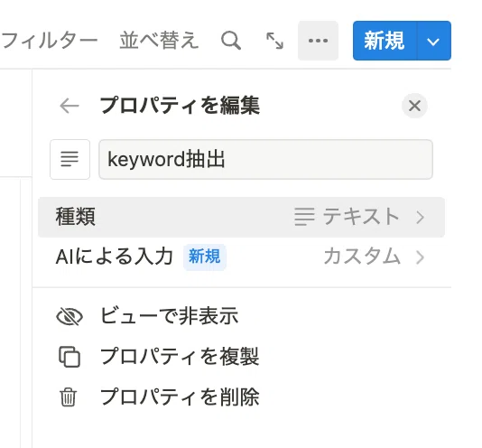Click the text property icon button

[70, 159]
